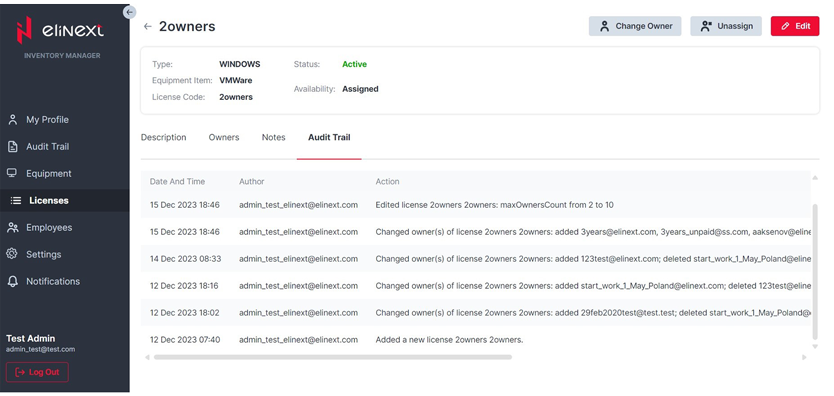
Task: Collapse the sidebar with the arrow icon
Action: click(129, 12)
